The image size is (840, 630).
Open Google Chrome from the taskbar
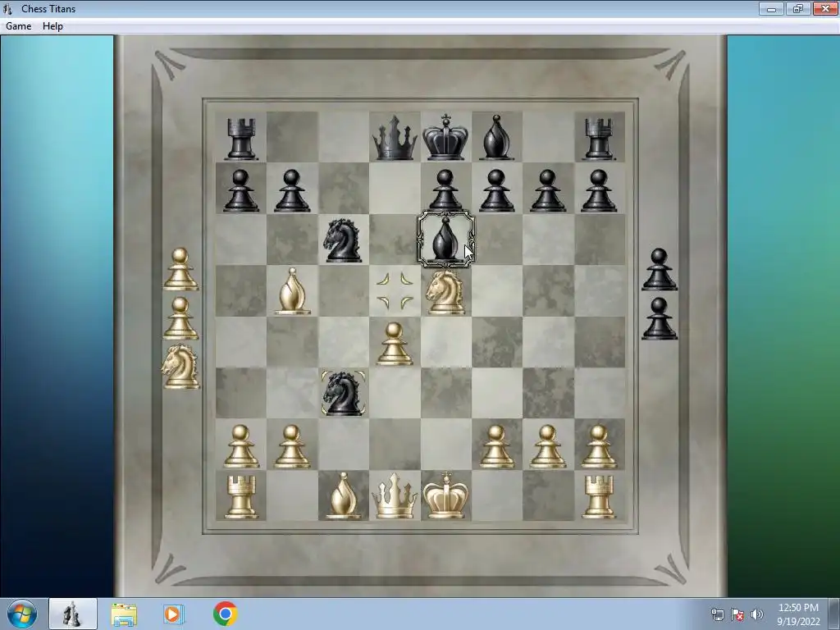pos(225,614)
